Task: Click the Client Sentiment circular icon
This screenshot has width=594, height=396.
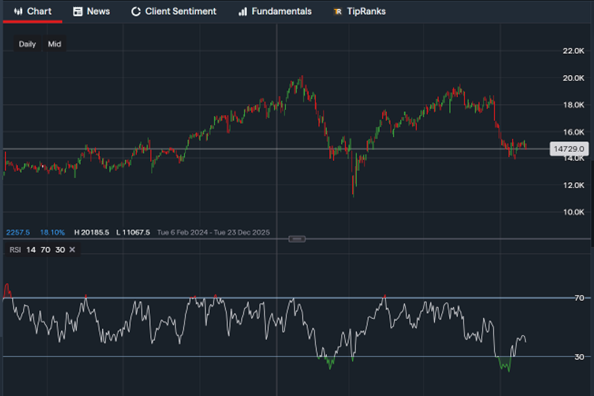Action: (x=136, y=12)
